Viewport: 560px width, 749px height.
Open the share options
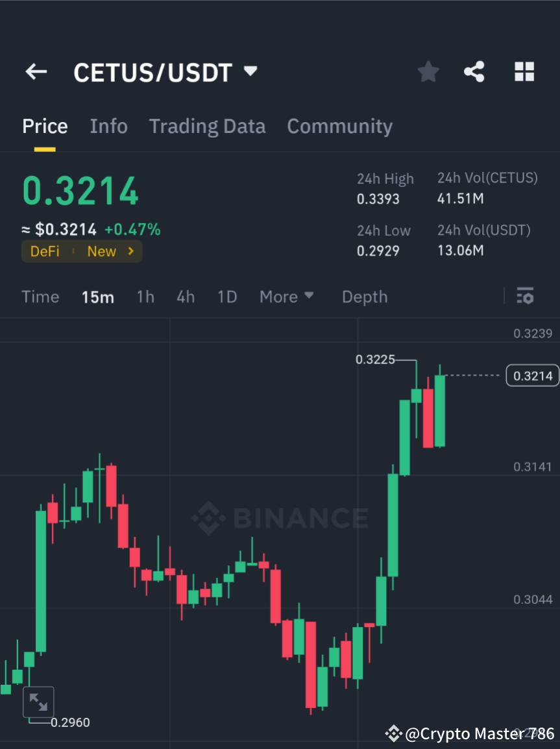pos(474,71)
